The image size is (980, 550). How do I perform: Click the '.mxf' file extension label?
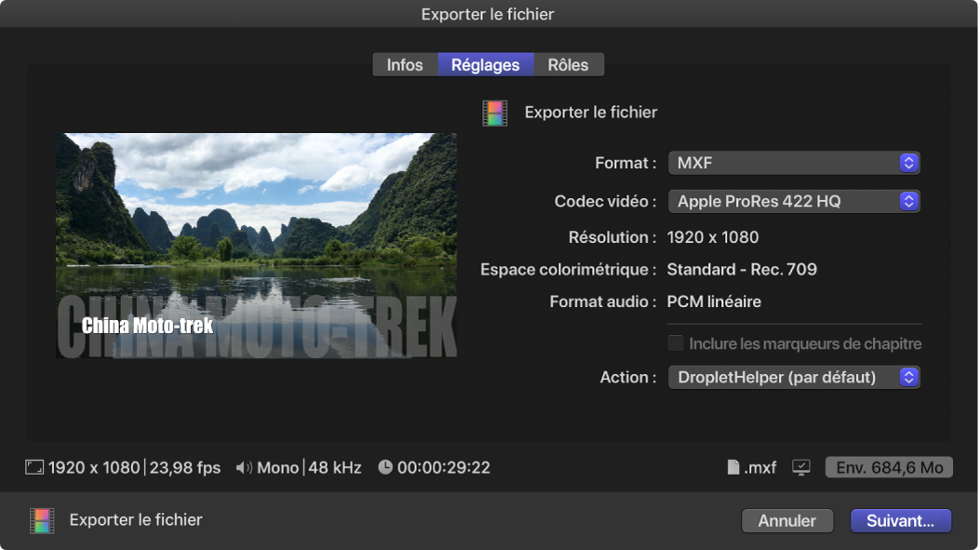(757, 467)
